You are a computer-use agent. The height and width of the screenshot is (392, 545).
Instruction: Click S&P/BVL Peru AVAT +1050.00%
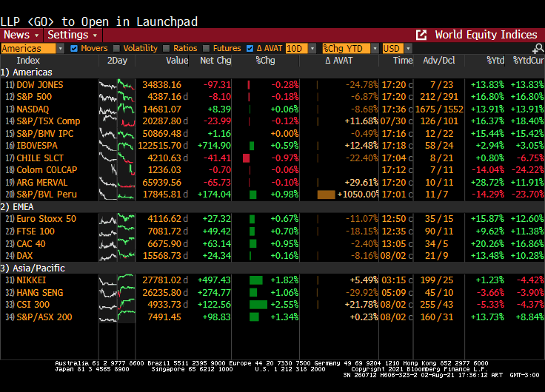[x=358, y=195]
